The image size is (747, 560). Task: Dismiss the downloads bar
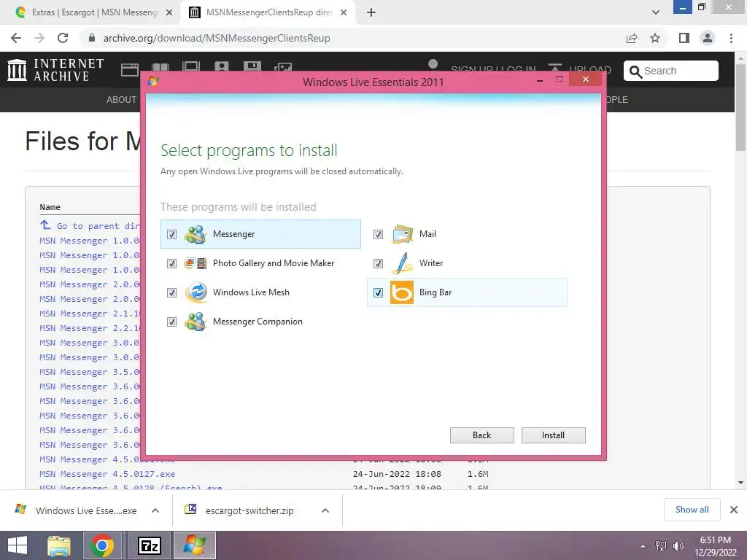click(734, 510)
